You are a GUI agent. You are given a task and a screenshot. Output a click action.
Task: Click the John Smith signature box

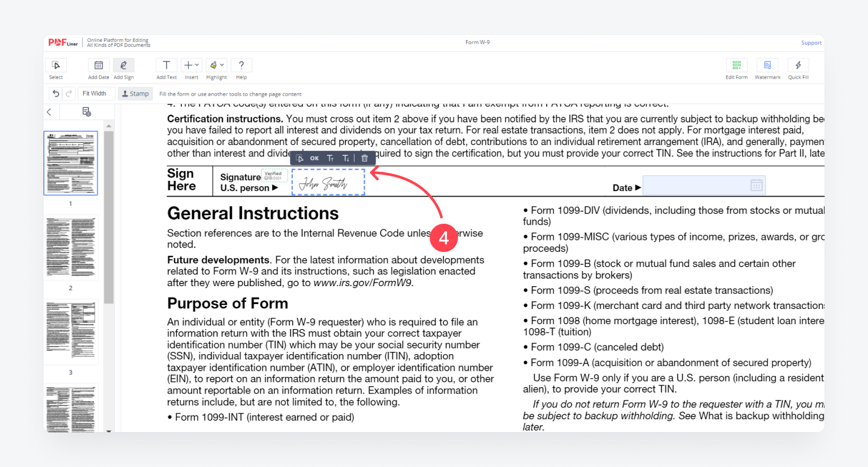coord(328,182)
